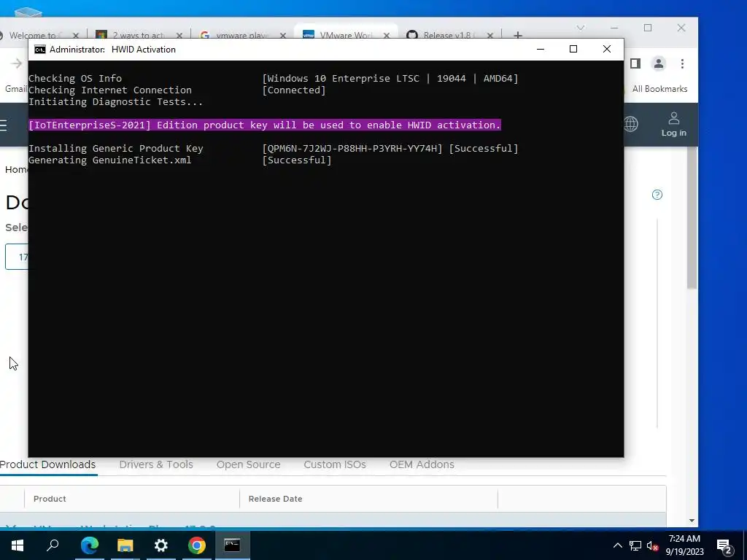747x560 pixels.
Task: Open taskbar search magnifier
Action: [x=53, y=545]
